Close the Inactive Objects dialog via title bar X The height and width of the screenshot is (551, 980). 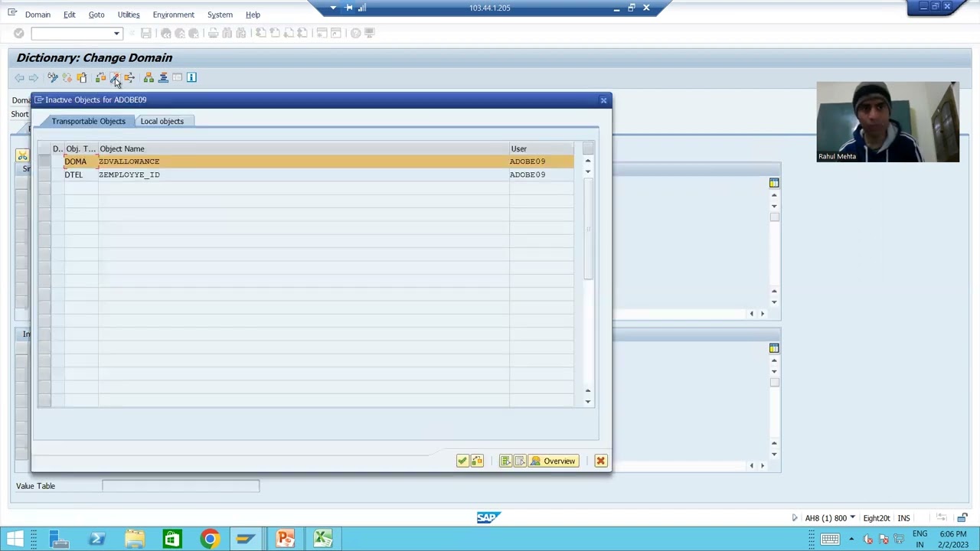pos(603,100)
